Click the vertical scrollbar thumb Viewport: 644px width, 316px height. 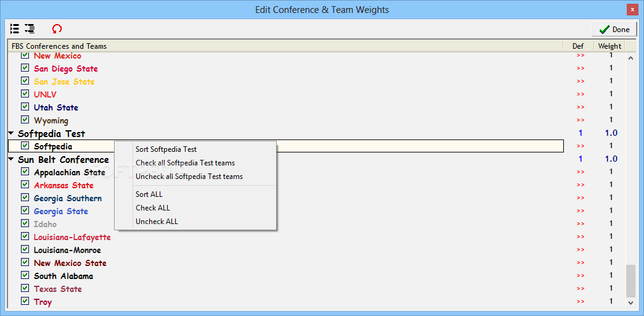pyautogui.click(x=631, y=281)
